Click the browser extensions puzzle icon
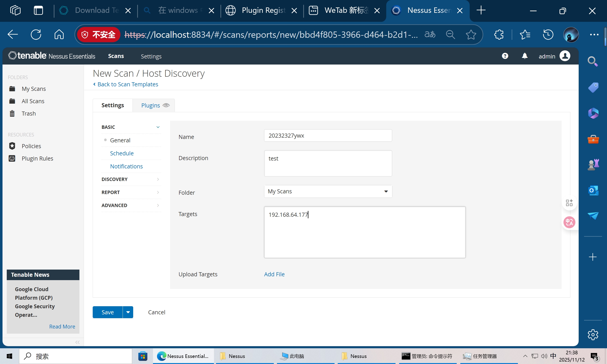Image resolution: width=607 pixels, height=364 pixels. click(499, 35)
